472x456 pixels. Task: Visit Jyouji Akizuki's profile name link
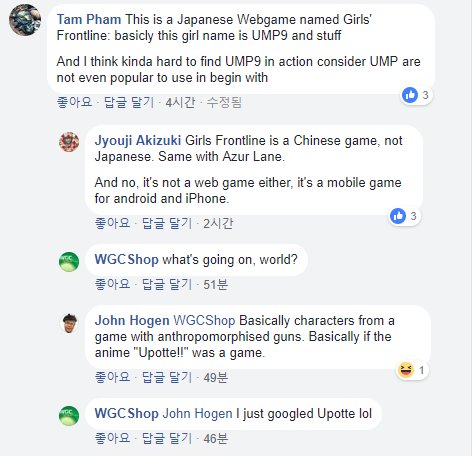click(138, 140)
